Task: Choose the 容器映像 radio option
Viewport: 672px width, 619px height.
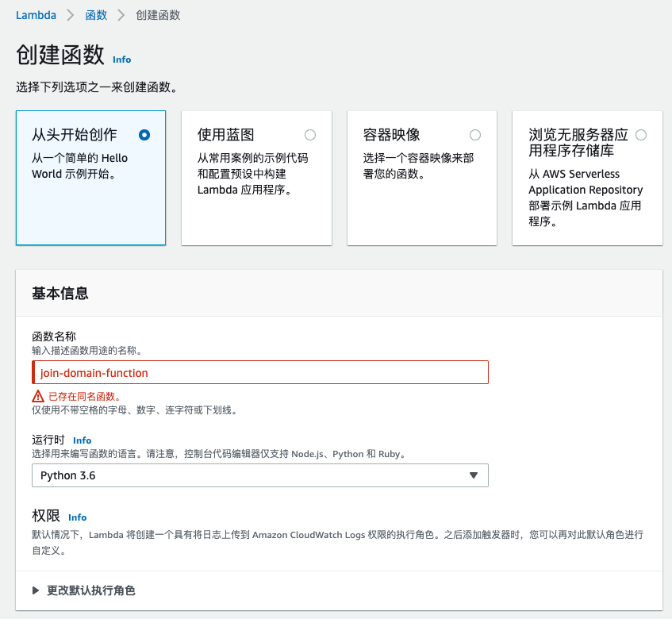Action: 475,135
